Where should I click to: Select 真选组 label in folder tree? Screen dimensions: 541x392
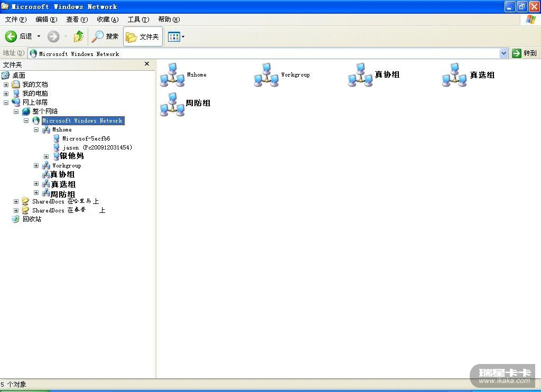63,184
